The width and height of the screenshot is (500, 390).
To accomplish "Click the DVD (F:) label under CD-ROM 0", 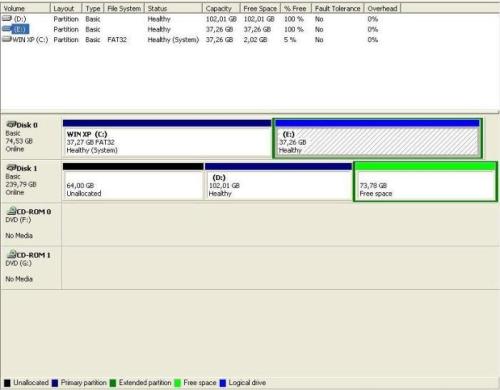I will pos(18,220).
